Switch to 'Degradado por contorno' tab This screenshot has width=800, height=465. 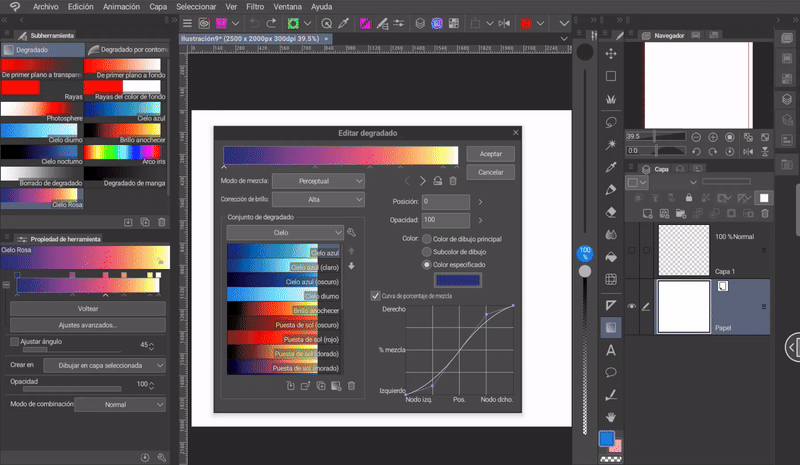click(x=126, y=49)
